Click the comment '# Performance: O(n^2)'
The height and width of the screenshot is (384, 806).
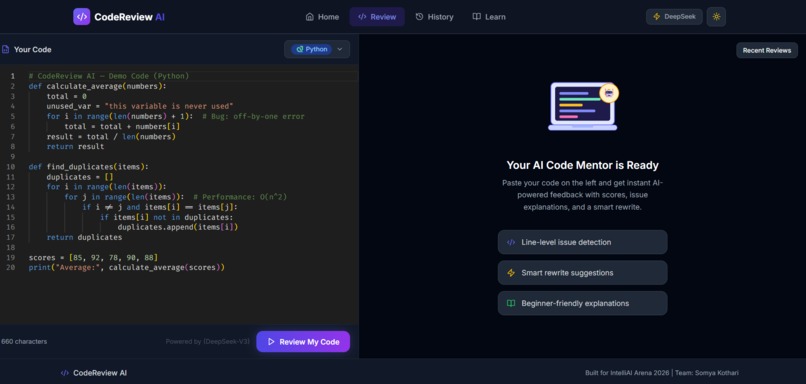coord(240,197)
